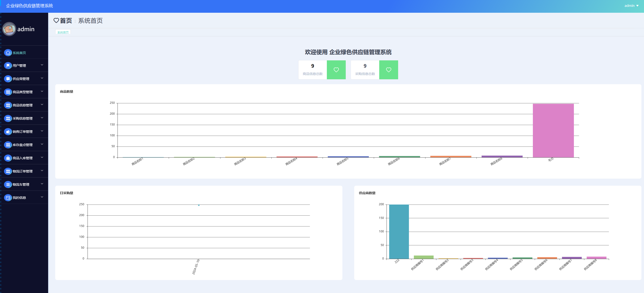644x293 pixels.
Task: Click the teal 222 bar in 供应商数量 chart
Action: coord(399,231)
